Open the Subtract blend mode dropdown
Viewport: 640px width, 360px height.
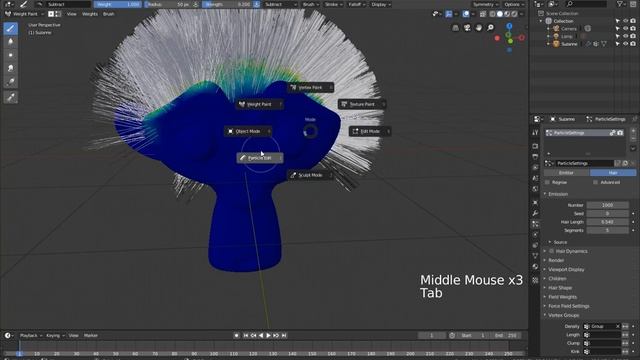tap(281, 4)
